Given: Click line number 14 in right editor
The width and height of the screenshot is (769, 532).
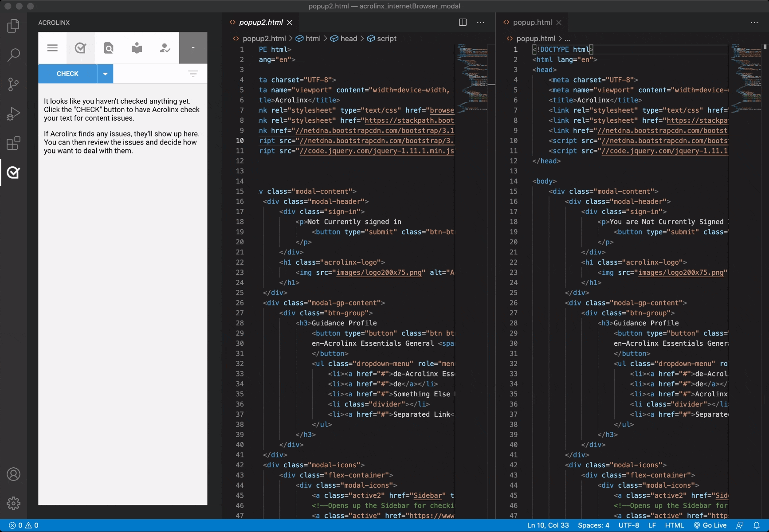Looking at the screenshot, I should tap(514, 181).
